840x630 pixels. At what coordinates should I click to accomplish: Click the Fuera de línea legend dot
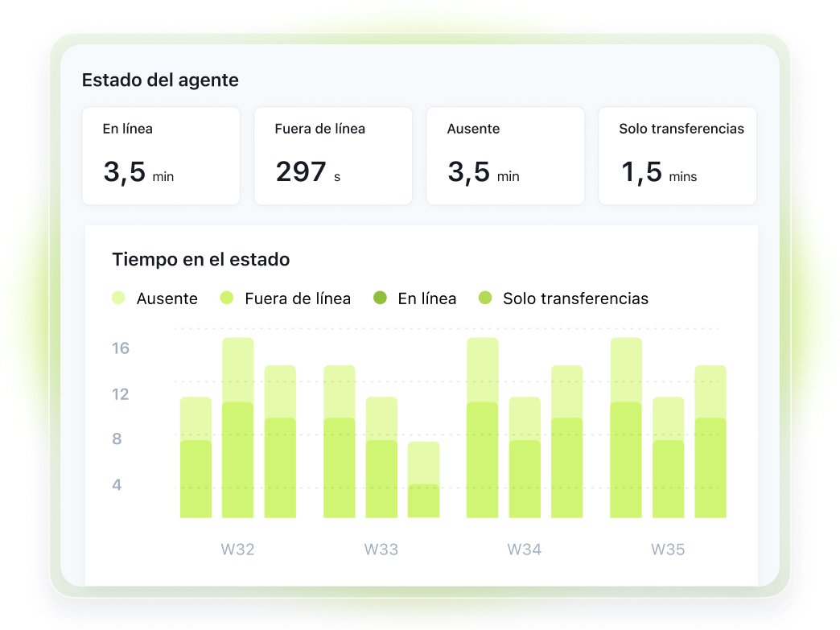(x=227, y=299)
